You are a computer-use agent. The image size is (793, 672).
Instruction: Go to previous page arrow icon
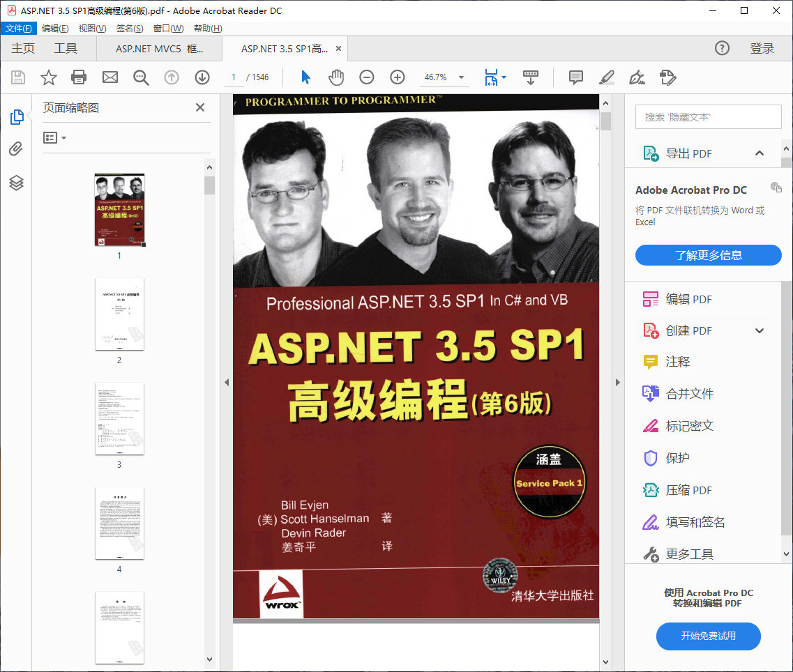point(172,77)
